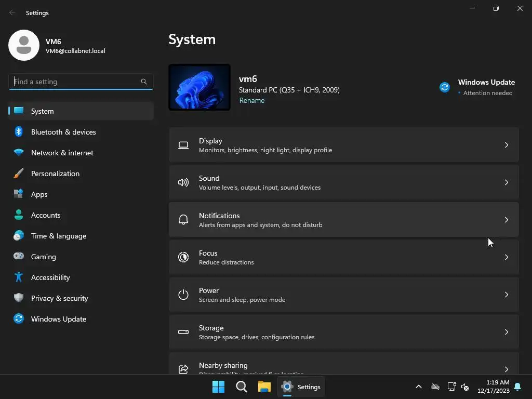
Task: Click the Network wifi icon in sidebar
Action: click(19, 152)
